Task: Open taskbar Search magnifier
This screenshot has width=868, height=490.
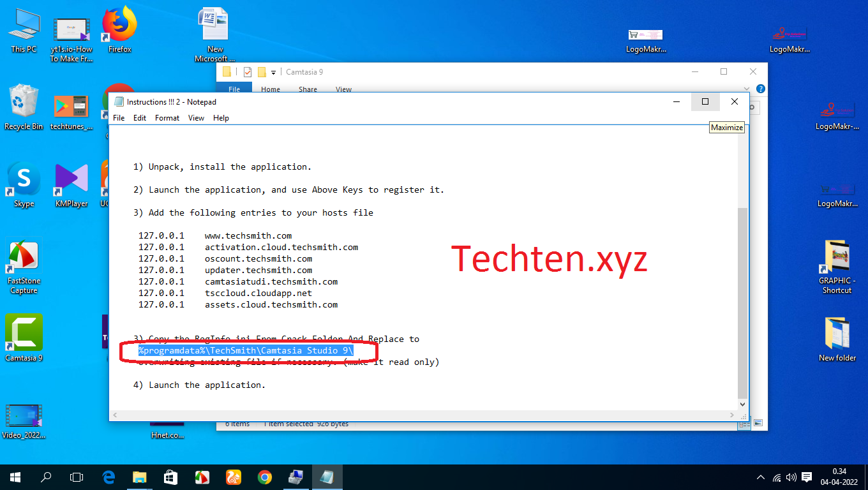Action: (46, 477)
